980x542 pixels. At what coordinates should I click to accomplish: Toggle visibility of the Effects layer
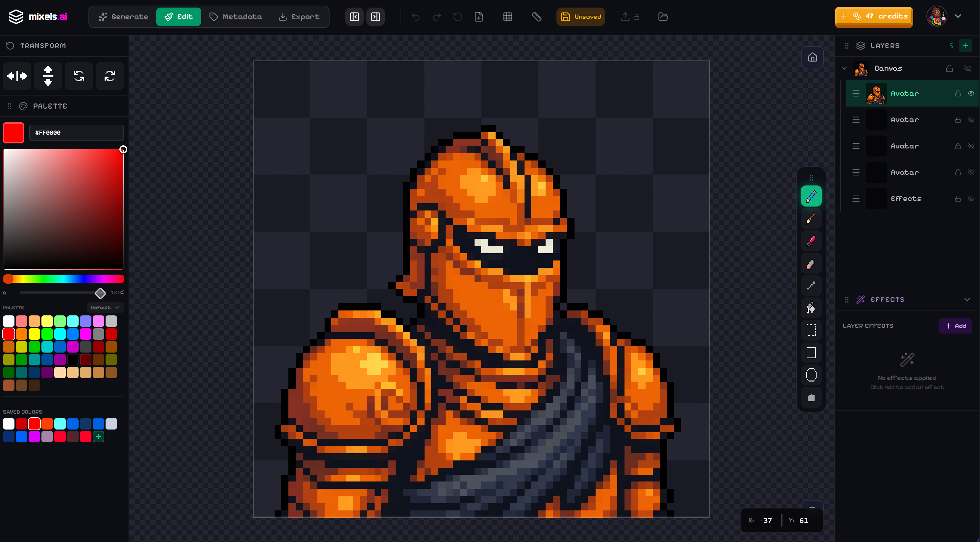[971, 198]
